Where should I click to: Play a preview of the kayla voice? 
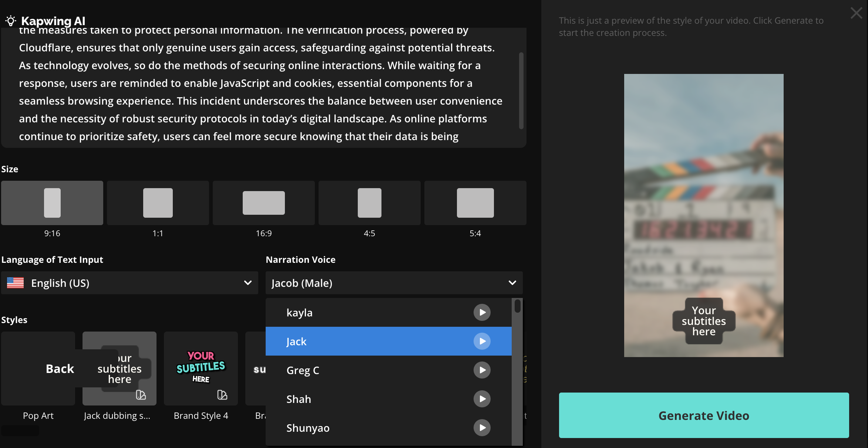482,312
